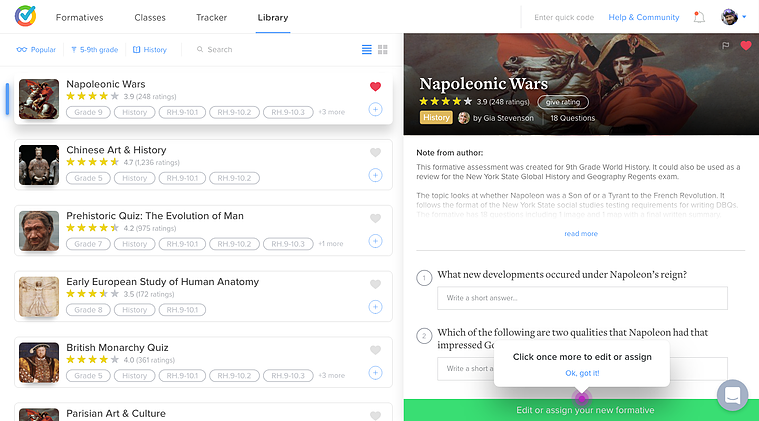Open author Gia Stevenson's avatar
Viewport: 759px width, 421px height.
(x=464, y=118)
